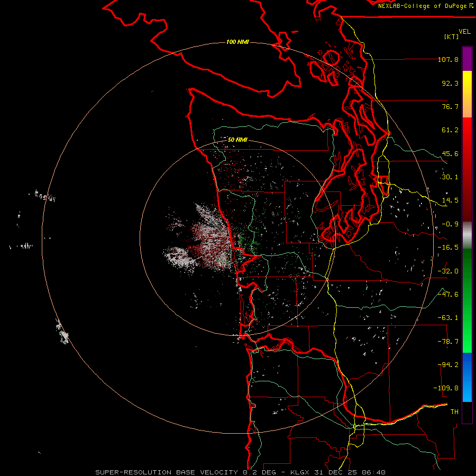Click the 0.2 DEG elevation text

(x=259, y=472)
